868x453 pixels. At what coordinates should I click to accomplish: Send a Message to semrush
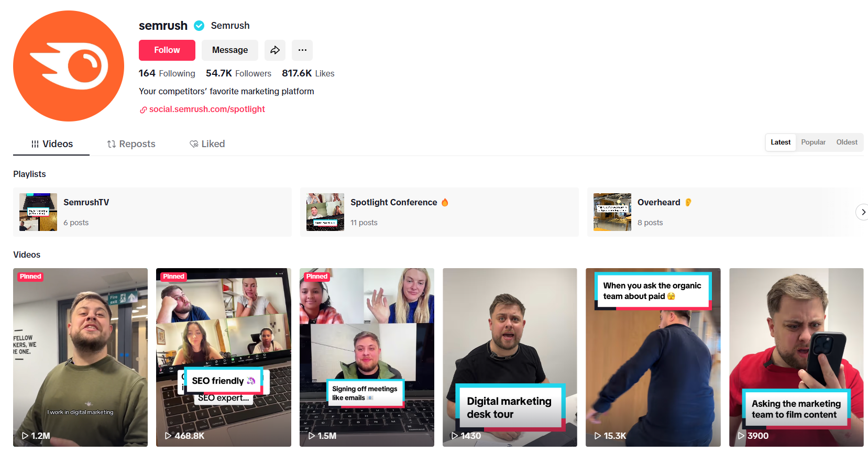coord(230,50)
